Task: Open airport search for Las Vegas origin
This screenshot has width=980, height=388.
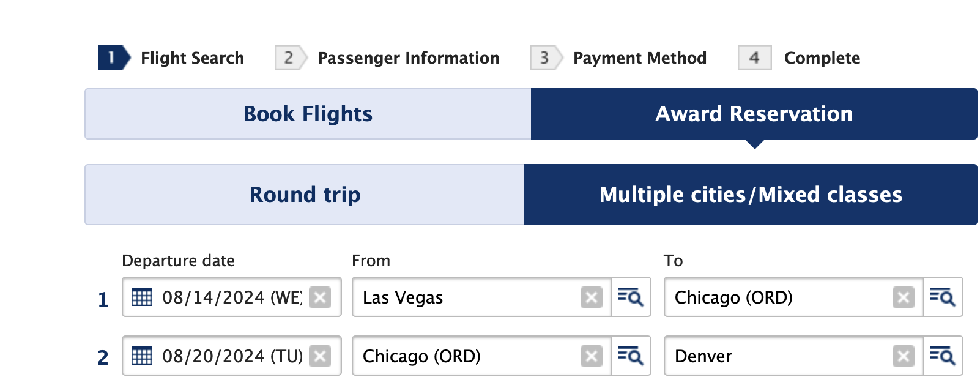Action: 631,297
